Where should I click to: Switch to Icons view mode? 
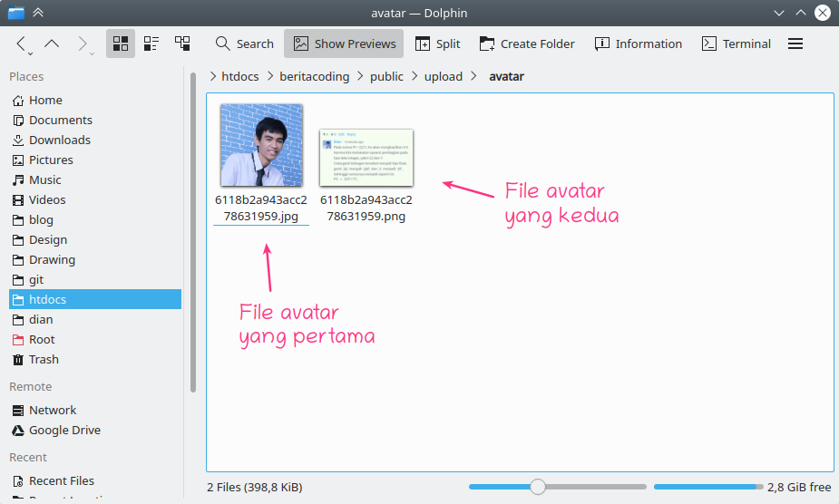pos(121,44)
